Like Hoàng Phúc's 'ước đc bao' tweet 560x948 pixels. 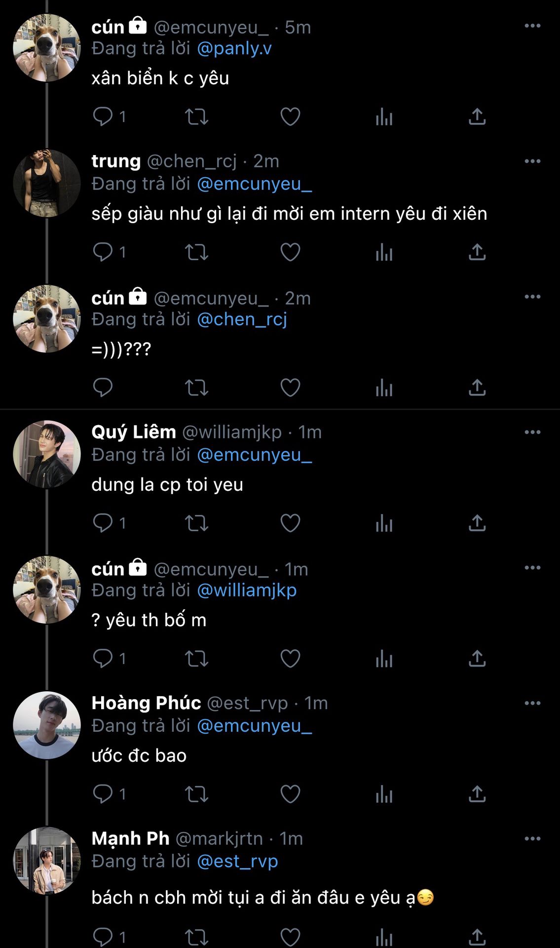point(290,794)
